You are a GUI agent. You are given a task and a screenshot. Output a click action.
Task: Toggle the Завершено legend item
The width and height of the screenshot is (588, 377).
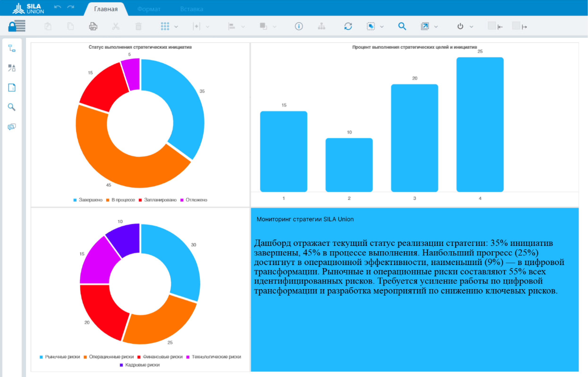click(x=90, y=200)
